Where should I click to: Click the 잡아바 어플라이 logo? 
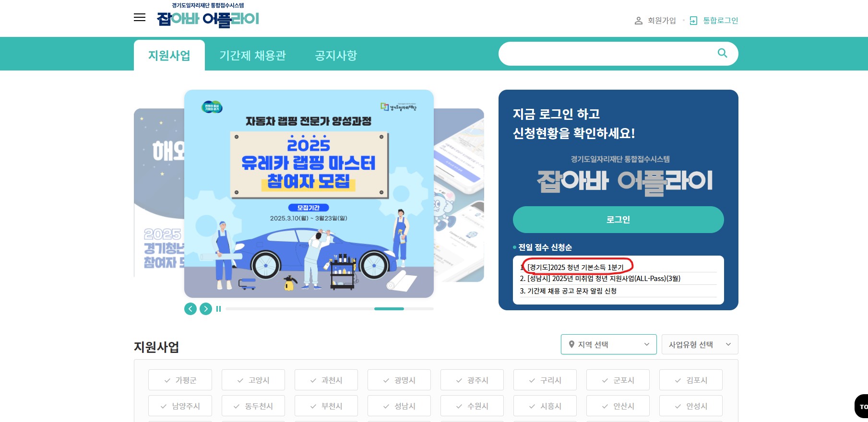pos(208,15)
